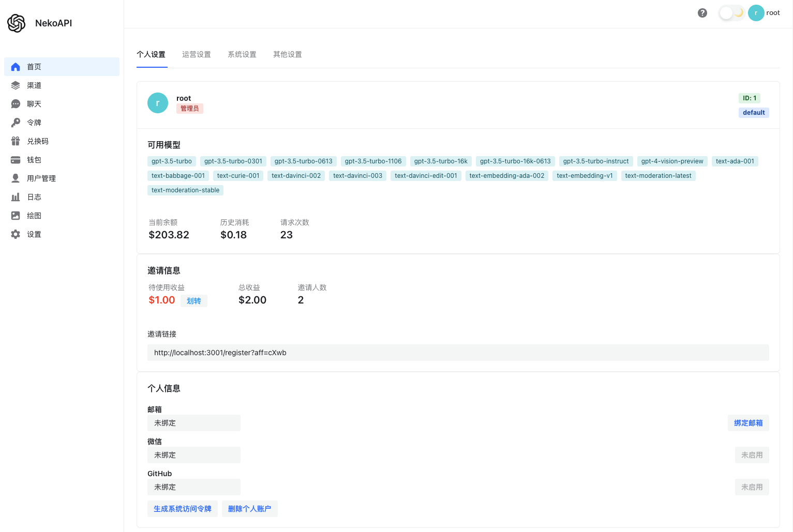Open the 钱包 wallet page from sidebar
The image size is (793, 532).
(34, 159)
